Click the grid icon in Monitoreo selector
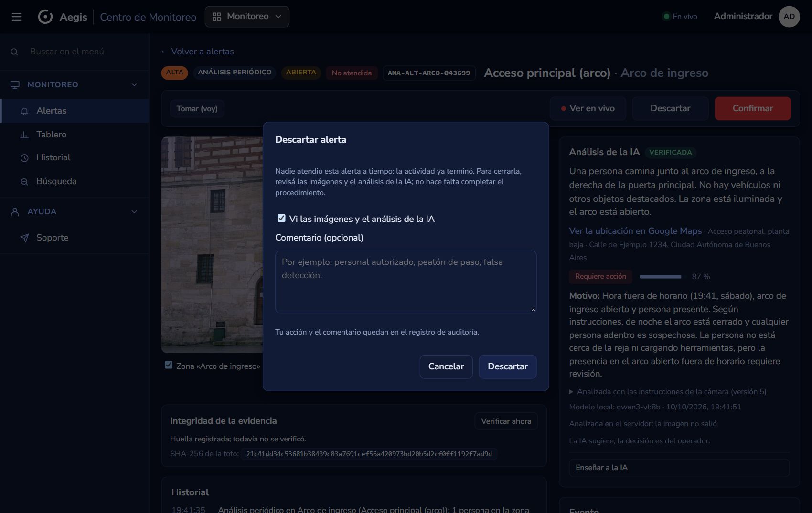The height and width of the screenshot is (513, 812). 216,17
